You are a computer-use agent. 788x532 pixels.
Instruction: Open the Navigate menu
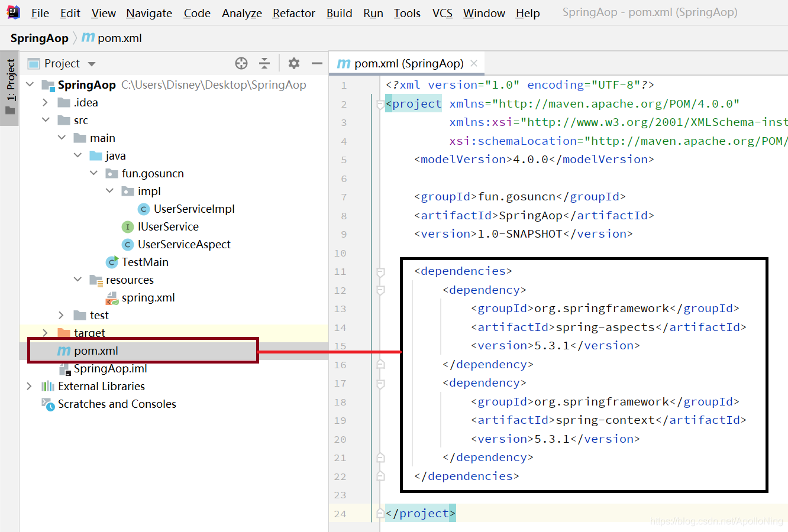[149, 13]
